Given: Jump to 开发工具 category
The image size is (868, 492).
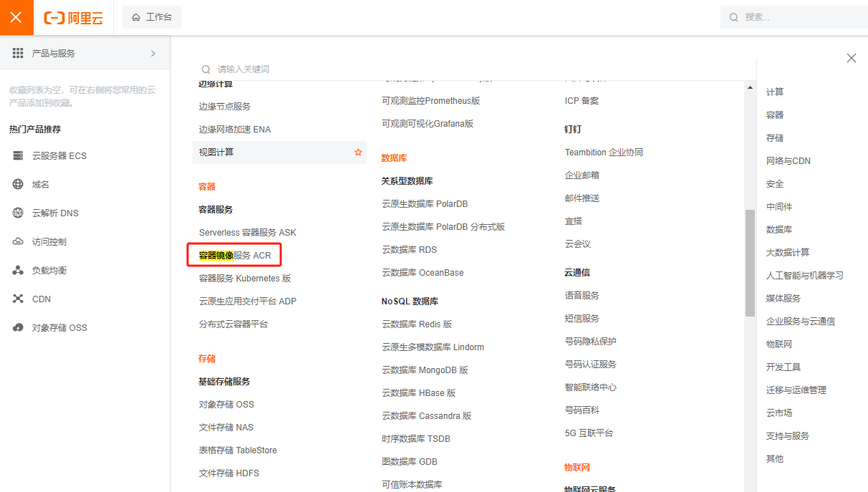Looking at the screenshot, I should click(x=783, y=367).
